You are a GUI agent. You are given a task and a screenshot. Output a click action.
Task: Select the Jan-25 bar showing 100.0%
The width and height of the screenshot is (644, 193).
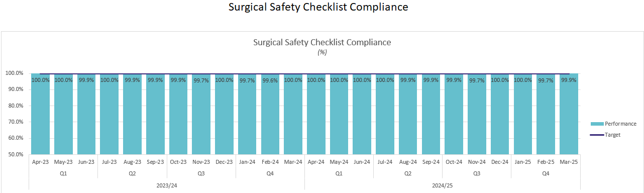522,114
